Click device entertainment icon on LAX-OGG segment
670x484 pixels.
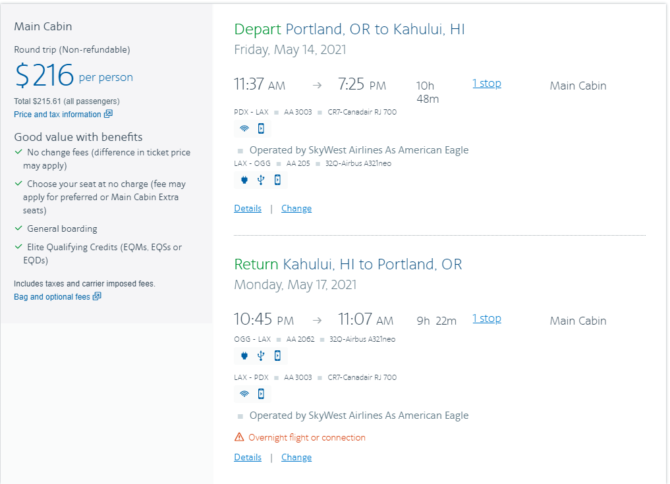[x=278, y=180]
